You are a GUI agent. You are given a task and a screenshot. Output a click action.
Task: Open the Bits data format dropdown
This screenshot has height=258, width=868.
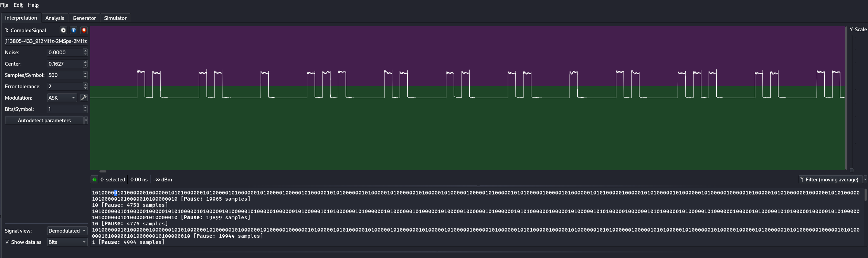tap(67, 242)
